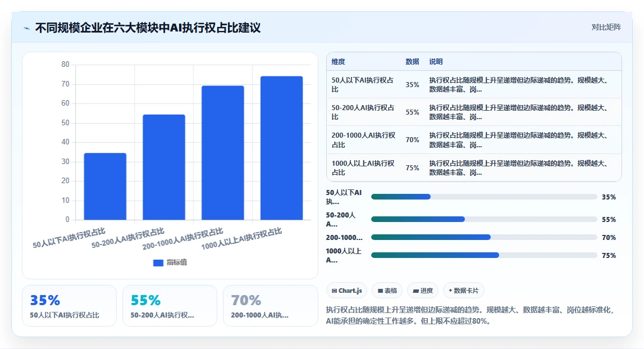Click the y-axis value 80
The image size is (644, 349).
(x=65, y=65)
